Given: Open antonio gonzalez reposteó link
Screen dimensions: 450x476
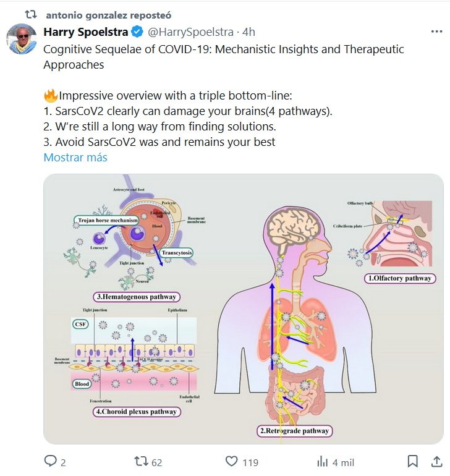Looking at the screenshot, I should (x=109, y=14).
